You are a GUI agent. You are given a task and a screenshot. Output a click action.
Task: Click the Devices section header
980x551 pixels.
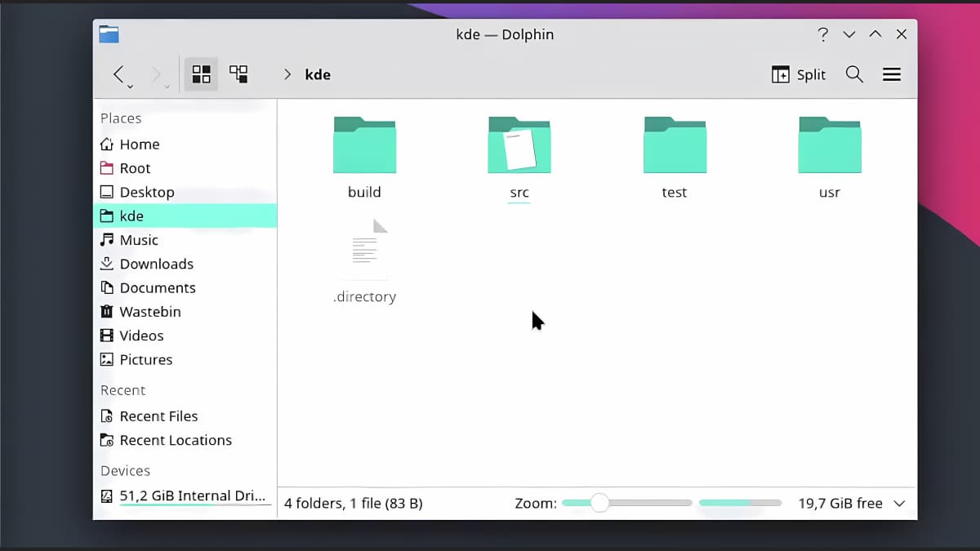point(125,471)
